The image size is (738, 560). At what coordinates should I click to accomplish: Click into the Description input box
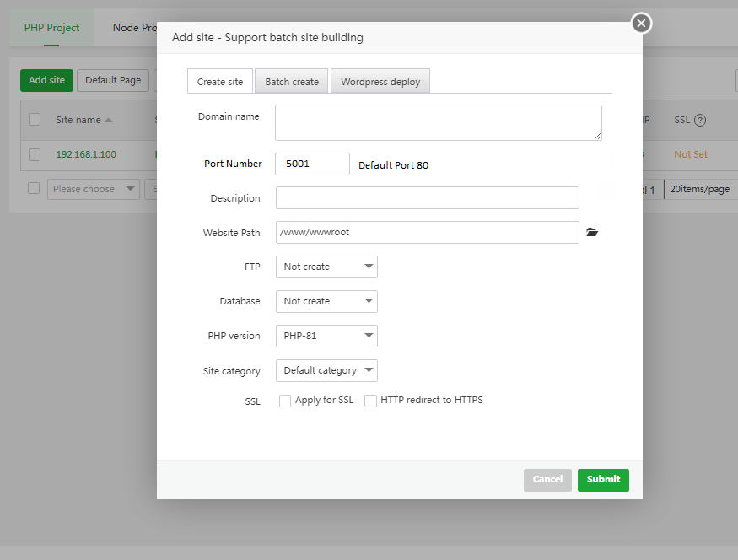tap(427, 197)
